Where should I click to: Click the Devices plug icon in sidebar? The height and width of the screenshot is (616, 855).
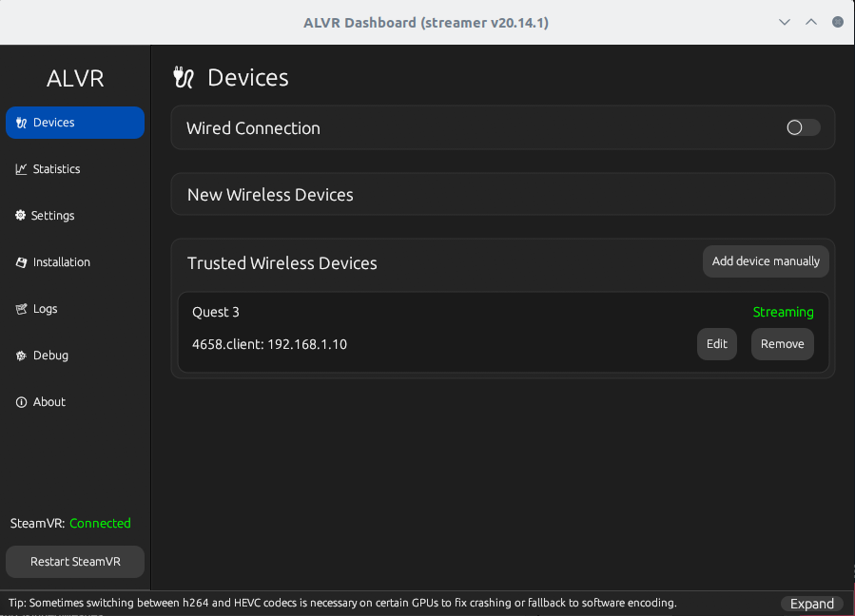(x=22, y=123)
